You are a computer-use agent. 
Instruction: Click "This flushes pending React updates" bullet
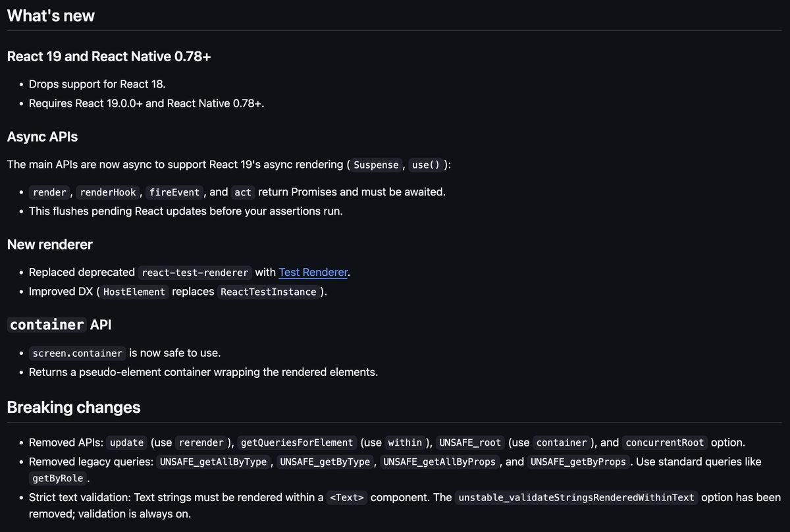tap(186, 211)
